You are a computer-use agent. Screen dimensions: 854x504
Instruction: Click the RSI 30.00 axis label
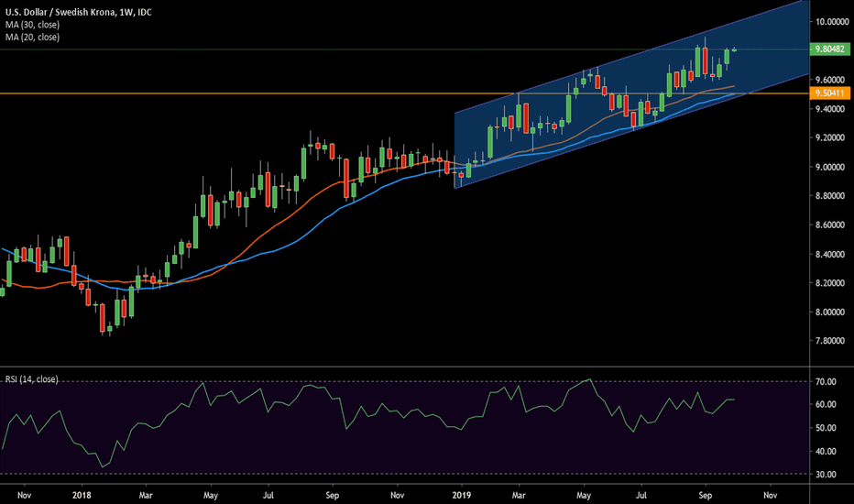point(826,475)
